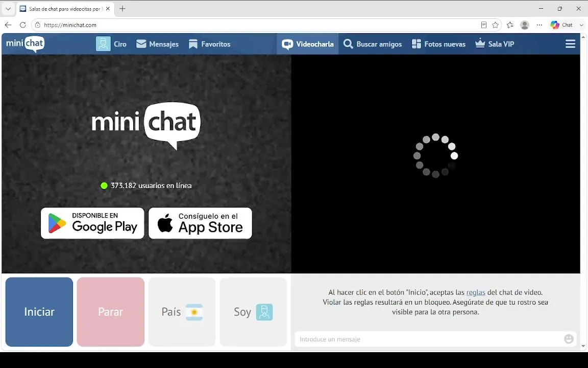
Task: Click the minichat logo in header
Action: click(x=25, y=44)
